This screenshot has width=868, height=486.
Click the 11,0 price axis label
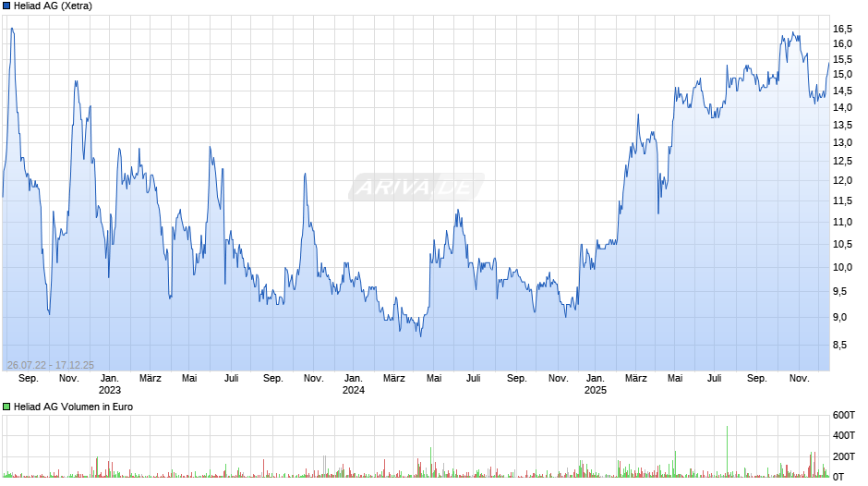pos(842,223)
